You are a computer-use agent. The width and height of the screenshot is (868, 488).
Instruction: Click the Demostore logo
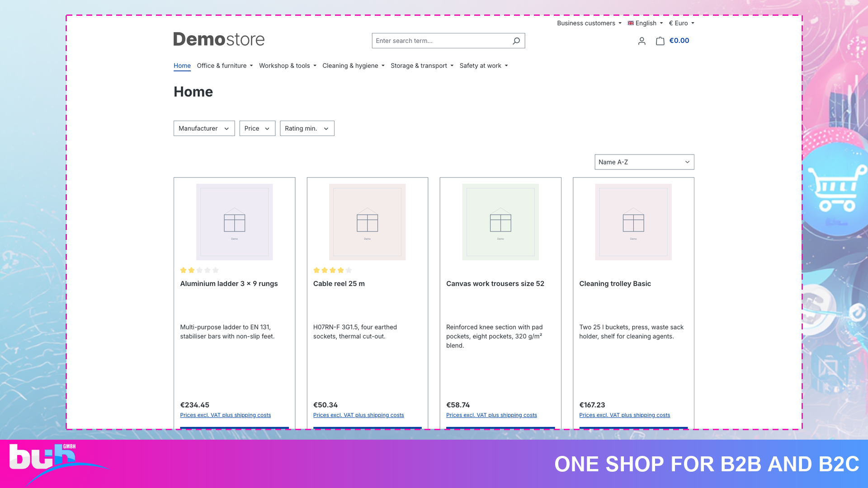[x=219, y=39]
